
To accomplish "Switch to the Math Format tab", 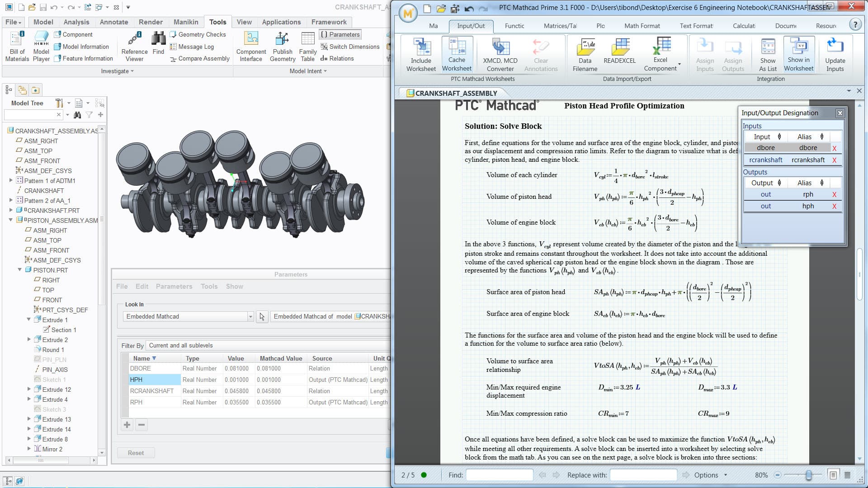I will [642, 26].
